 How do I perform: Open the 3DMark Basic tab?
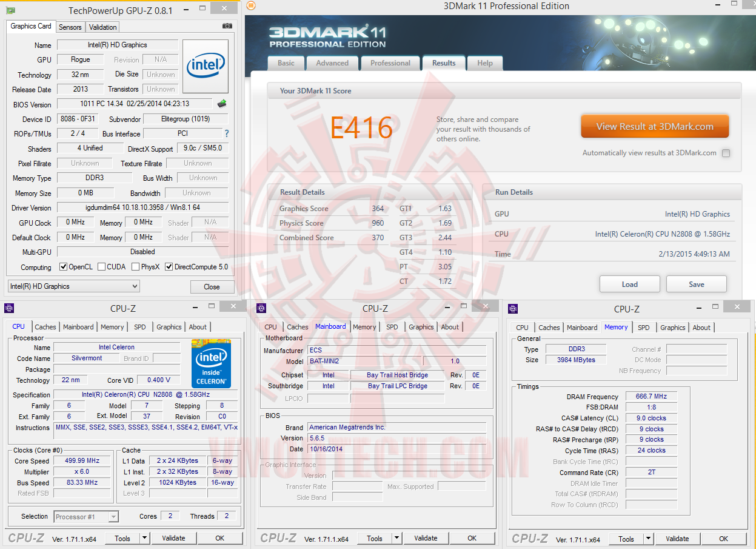pyautogui.click(x=286, y=63)
